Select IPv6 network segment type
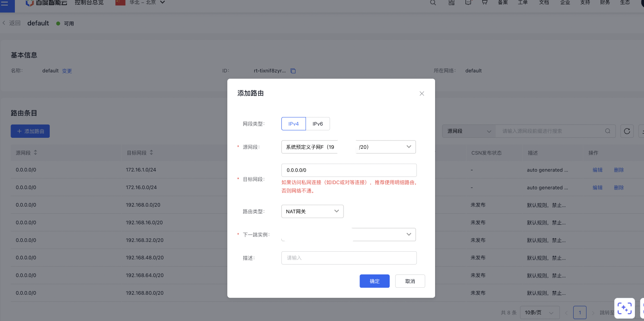This screenshot has height=321, width=644. 318,124
